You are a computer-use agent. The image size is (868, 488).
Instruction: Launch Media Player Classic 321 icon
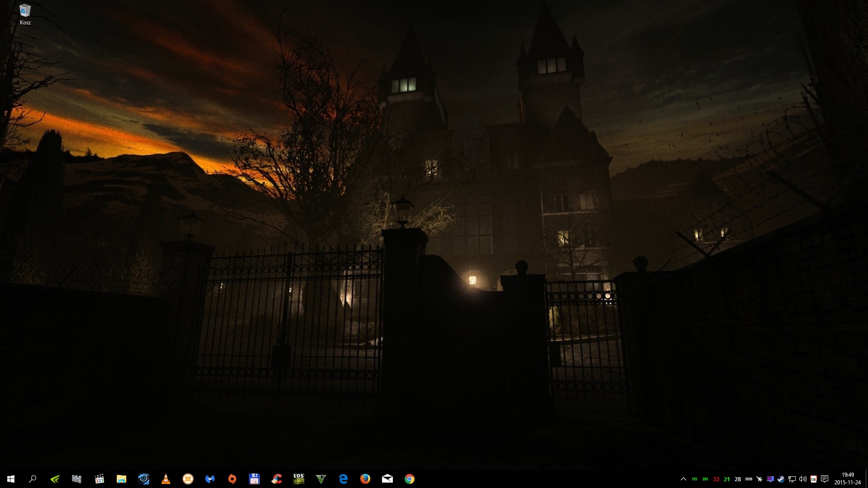(x=99, y=479)
